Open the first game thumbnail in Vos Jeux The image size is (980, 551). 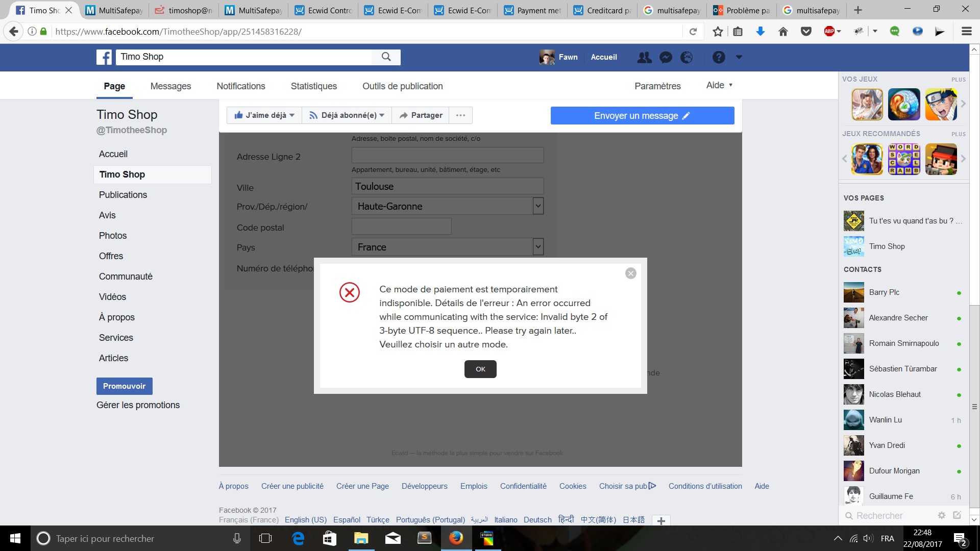[x=867, y=105]
